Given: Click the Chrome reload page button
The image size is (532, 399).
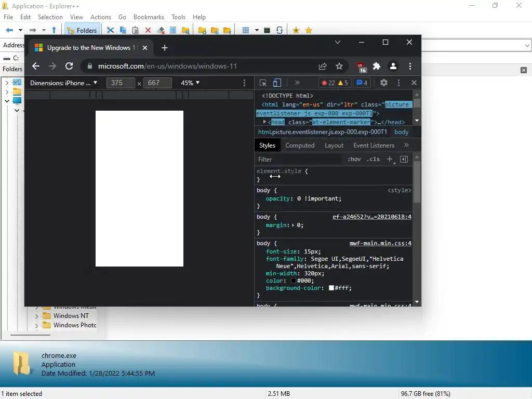Looking at the screenshot, I should coord(69,66).
